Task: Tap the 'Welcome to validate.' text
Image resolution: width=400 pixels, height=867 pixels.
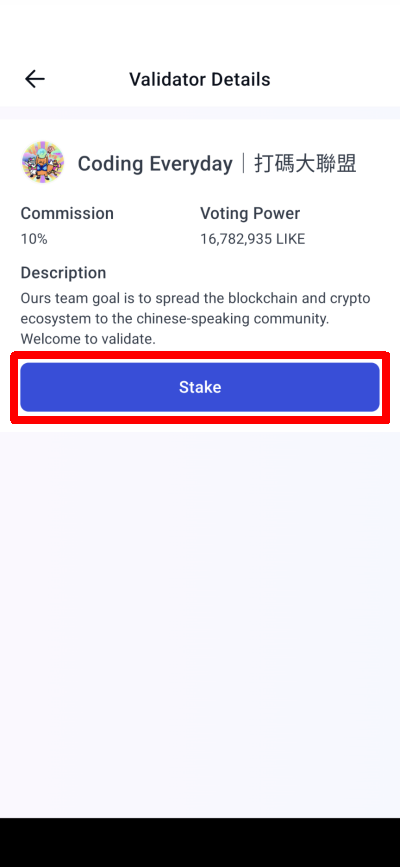Action: [x=88, y=339]
